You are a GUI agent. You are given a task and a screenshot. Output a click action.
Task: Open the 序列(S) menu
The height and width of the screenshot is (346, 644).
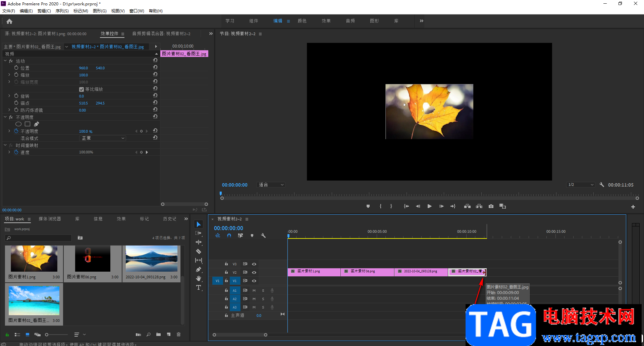pos(62,11)
